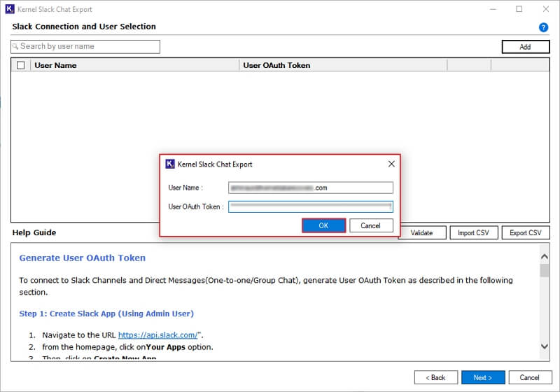Click the Your Apps bold text
This screenshot has height=392, width=560.
coord(165,347)
